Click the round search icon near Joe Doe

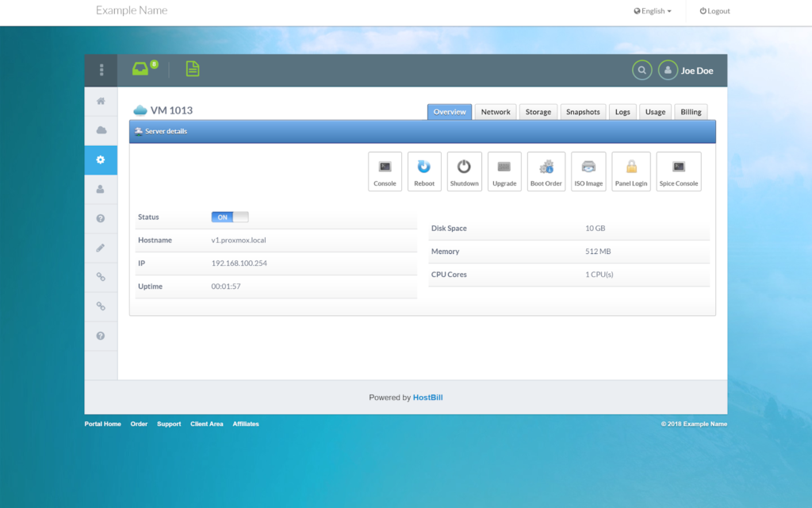(x=642, y=70)
